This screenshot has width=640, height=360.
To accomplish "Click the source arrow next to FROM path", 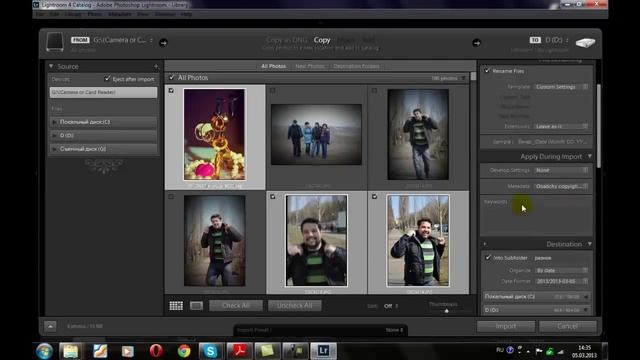I will click(x=163, y=42).
